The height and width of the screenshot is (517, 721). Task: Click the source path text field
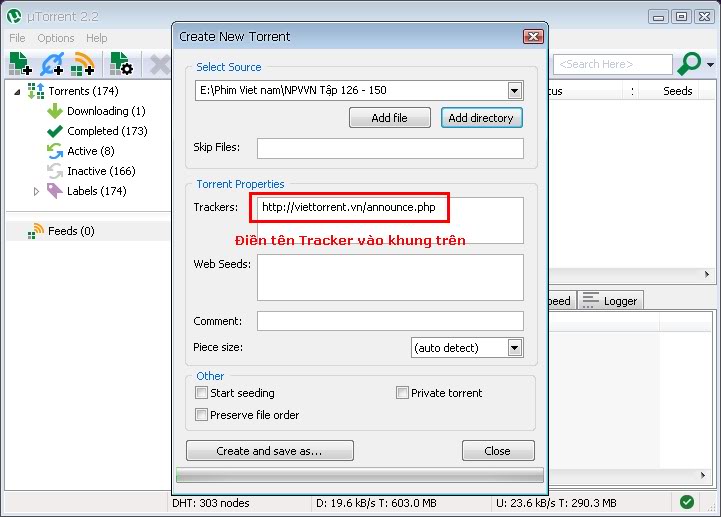tap(352, 90)
